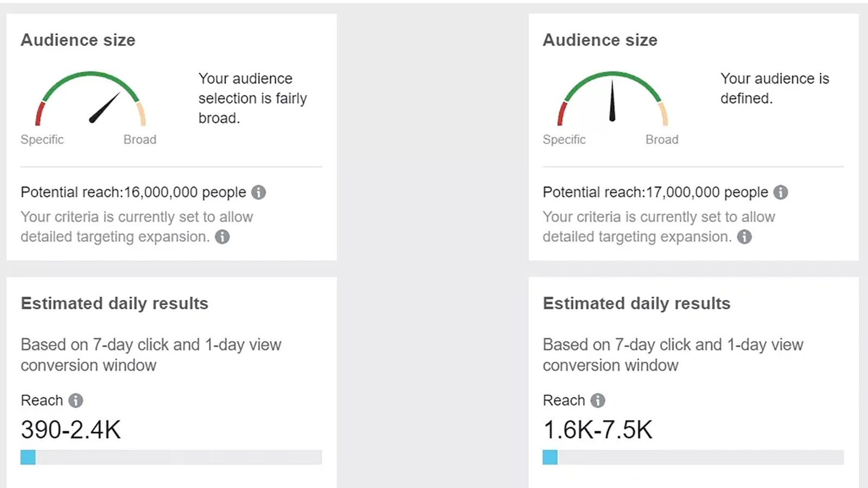Click the left reach progress bar blue segment
The height and width of the screenshot is (488, 868).
(x=28, y=457)
